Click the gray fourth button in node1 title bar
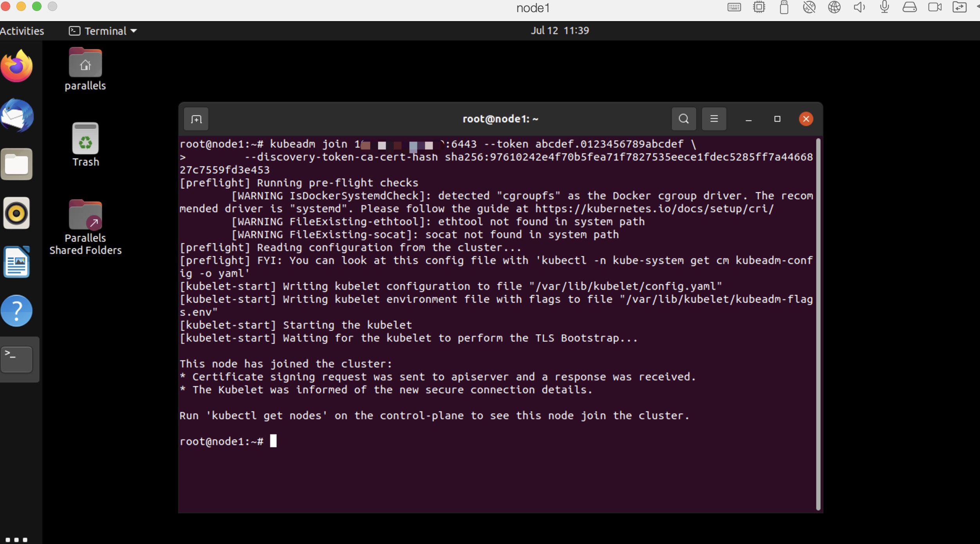 (x=52, y=6)
